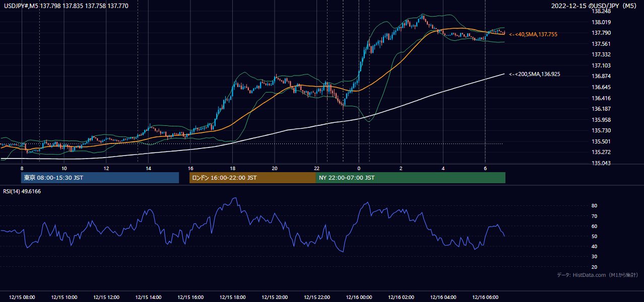
Task: Click the Tokyo 08:00-15:30 JST session bar
Action: pyautogui.click(x=100, y=178)
